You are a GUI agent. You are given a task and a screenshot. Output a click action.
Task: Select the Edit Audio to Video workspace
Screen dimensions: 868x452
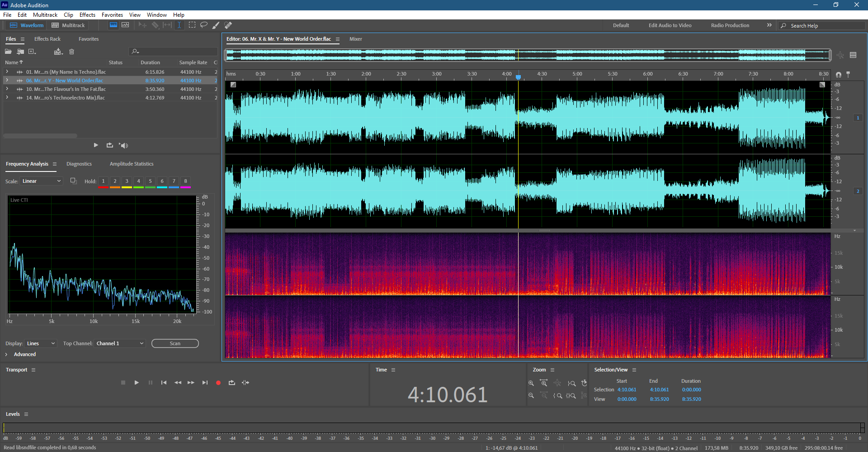click(x=670, y=25)
